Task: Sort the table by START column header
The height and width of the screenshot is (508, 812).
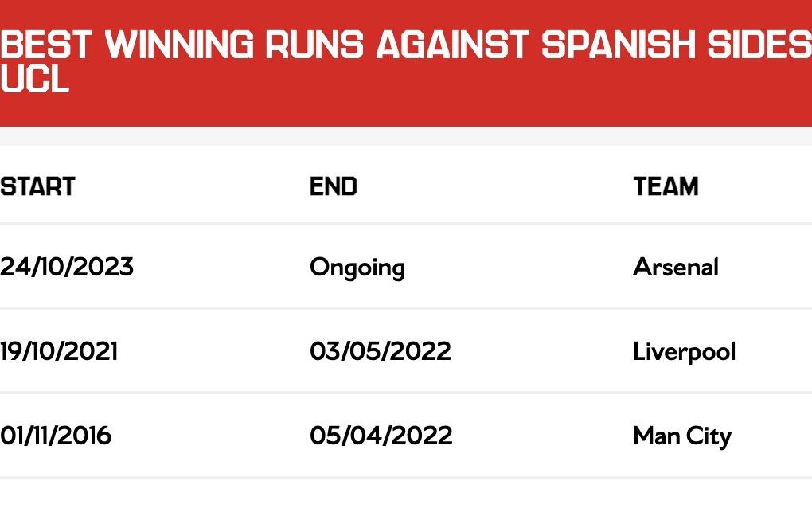Action: [x=37, y=186]
